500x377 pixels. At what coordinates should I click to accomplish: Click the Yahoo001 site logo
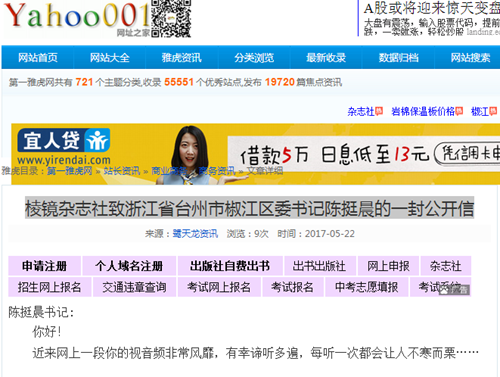77,17
